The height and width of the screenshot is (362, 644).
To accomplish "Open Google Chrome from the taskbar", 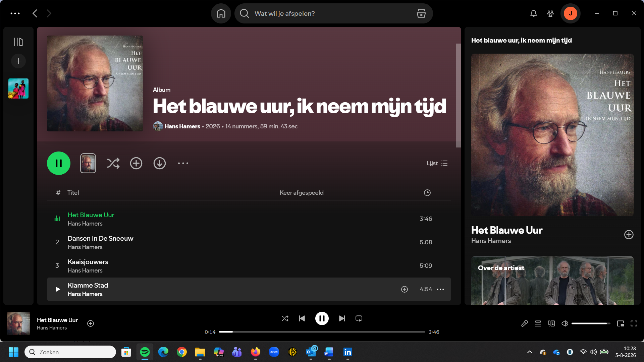I will (182, 352).
